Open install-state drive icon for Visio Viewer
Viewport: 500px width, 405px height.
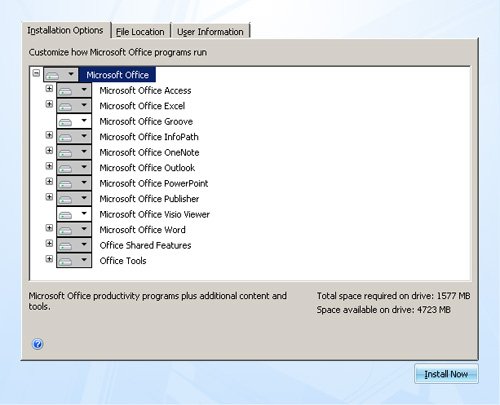[x=65, y=215]
